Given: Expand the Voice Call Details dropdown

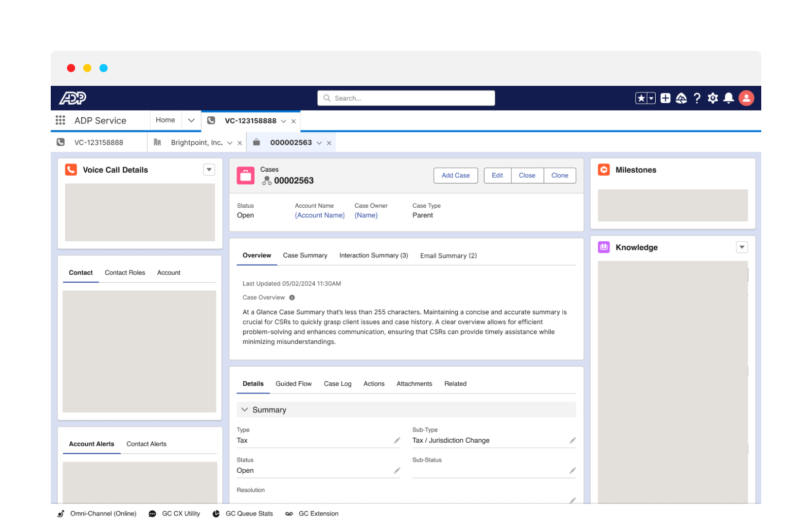Looking at the screenshot, I should click(209, 170).
